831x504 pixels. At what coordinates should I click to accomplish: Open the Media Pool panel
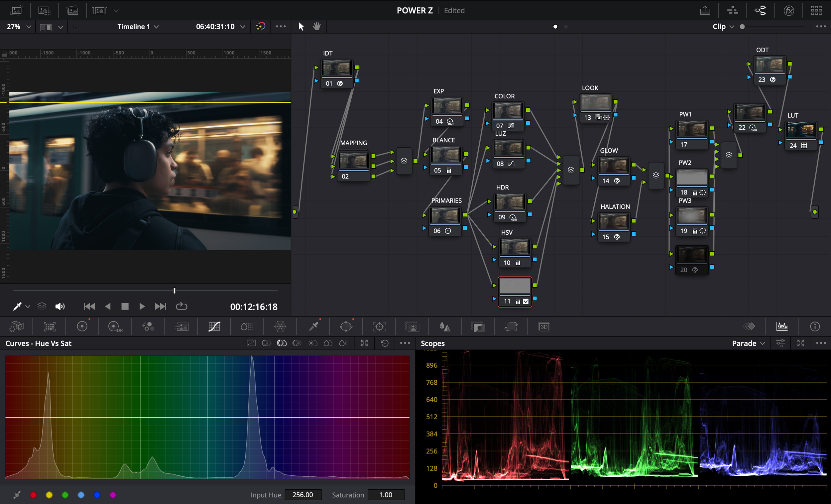[x=72, y=10]
